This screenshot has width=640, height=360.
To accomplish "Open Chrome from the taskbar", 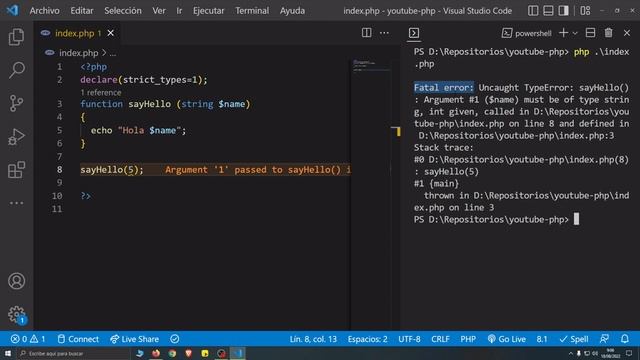I will (172, 353).
